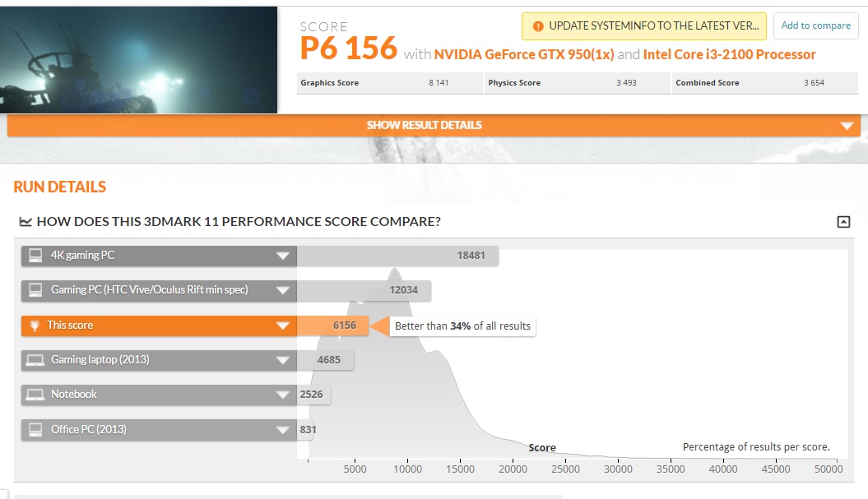
Task: Select the 4K gaming PC row label
Action: click(82, 255)
